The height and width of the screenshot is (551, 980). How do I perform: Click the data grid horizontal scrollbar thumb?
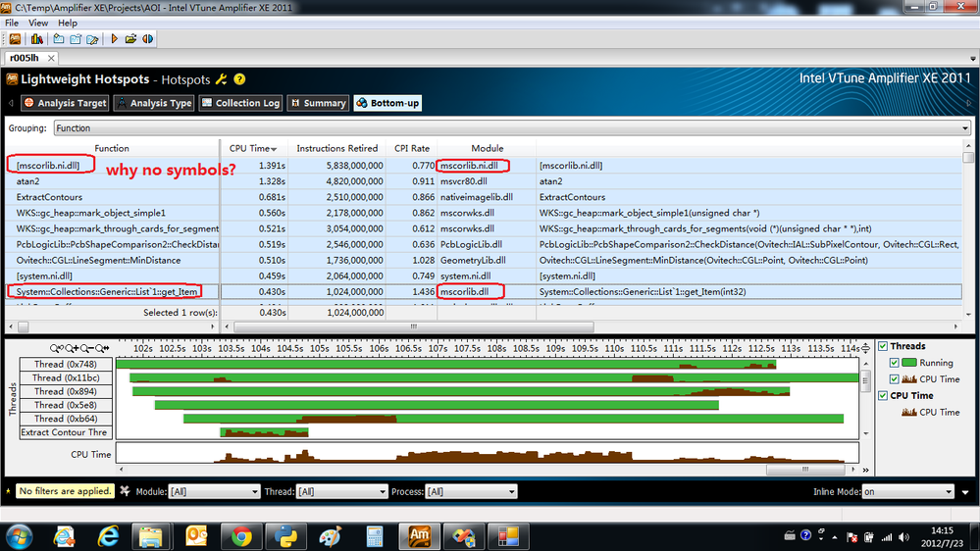pos(413,326)
